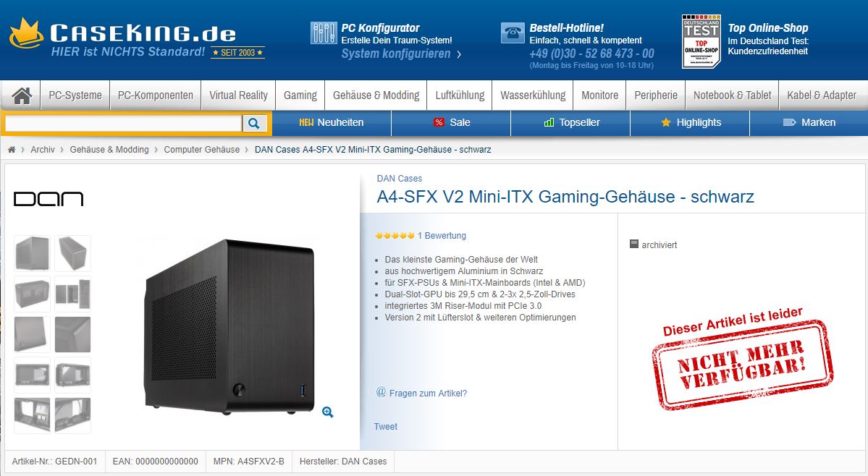Click the Top Online-Shop test badge

(701, 41)
